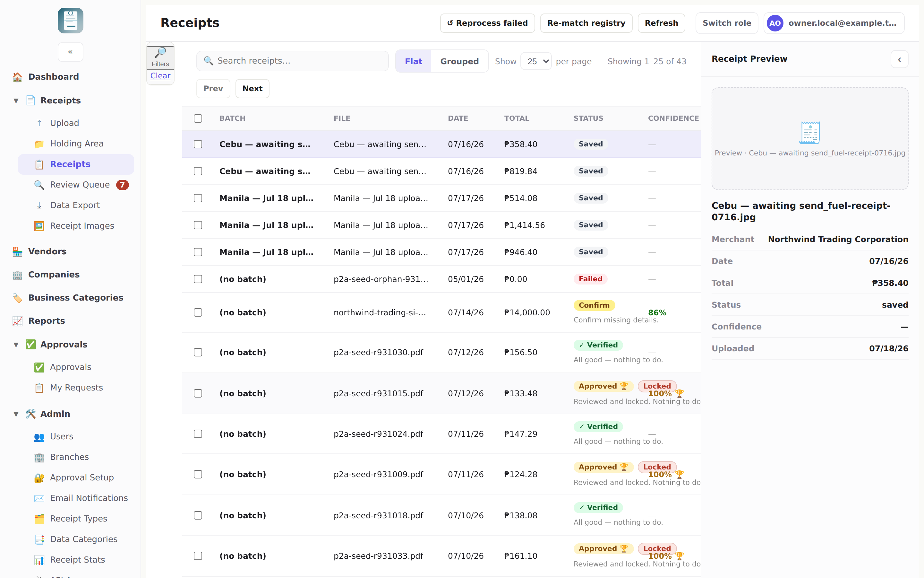924x578 pixels.
Task: Switch to Flat view
Action: coord(414,61)
